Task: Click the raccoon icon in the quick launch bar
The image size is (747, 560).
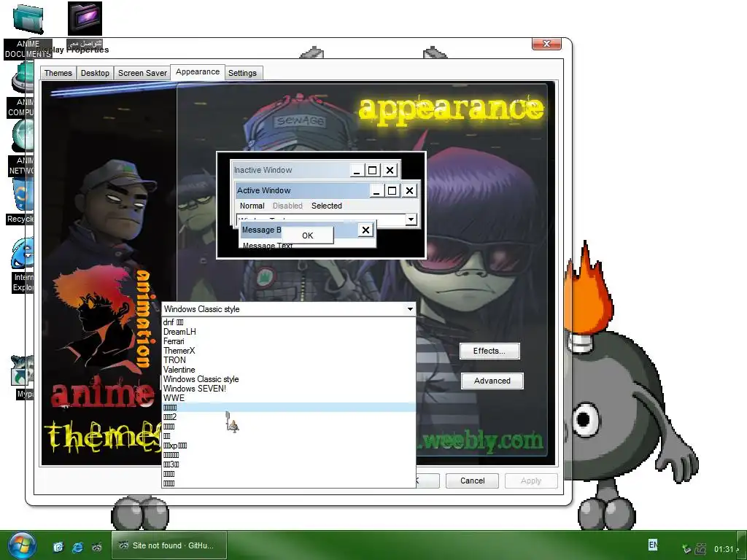Action: pyautogui.click(x=97, y=547)
